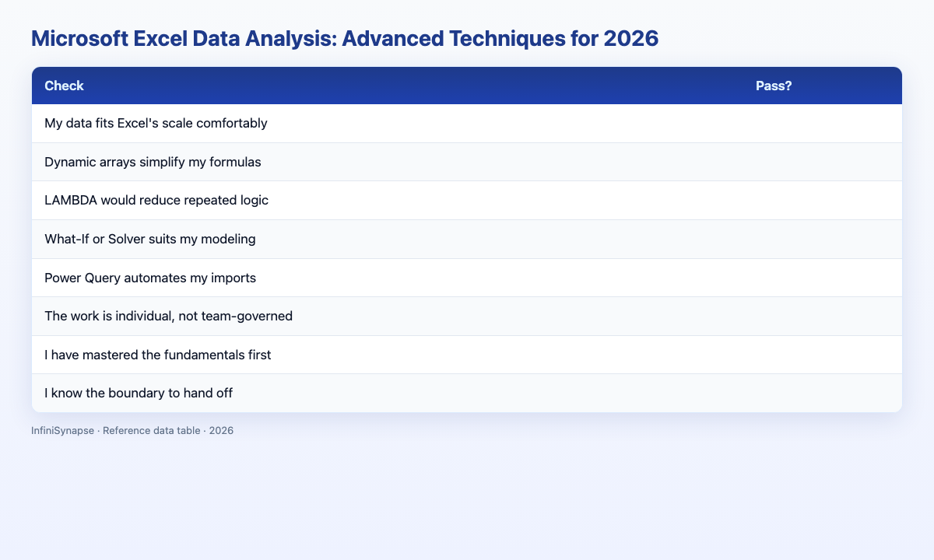Select row "Dynamic arrays simplify my formulas"

pyautogui.click(x=467, y=162)
